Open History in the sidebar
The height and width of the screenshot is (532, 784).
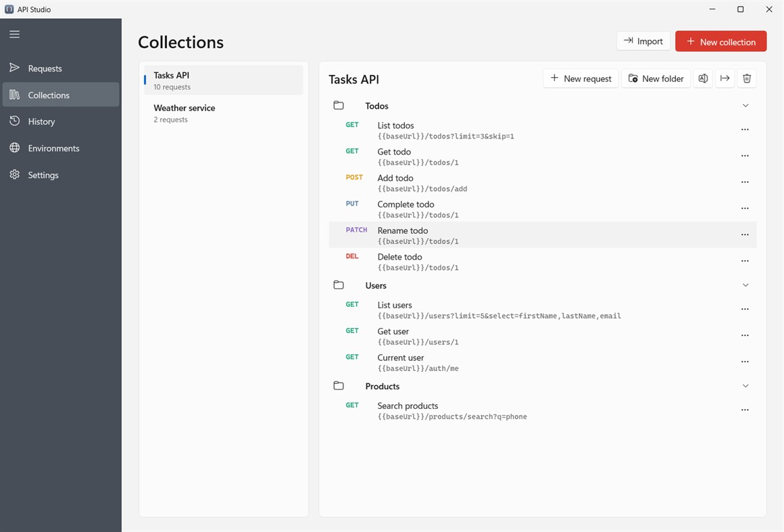pyautogui.click(x=61, y=122)
